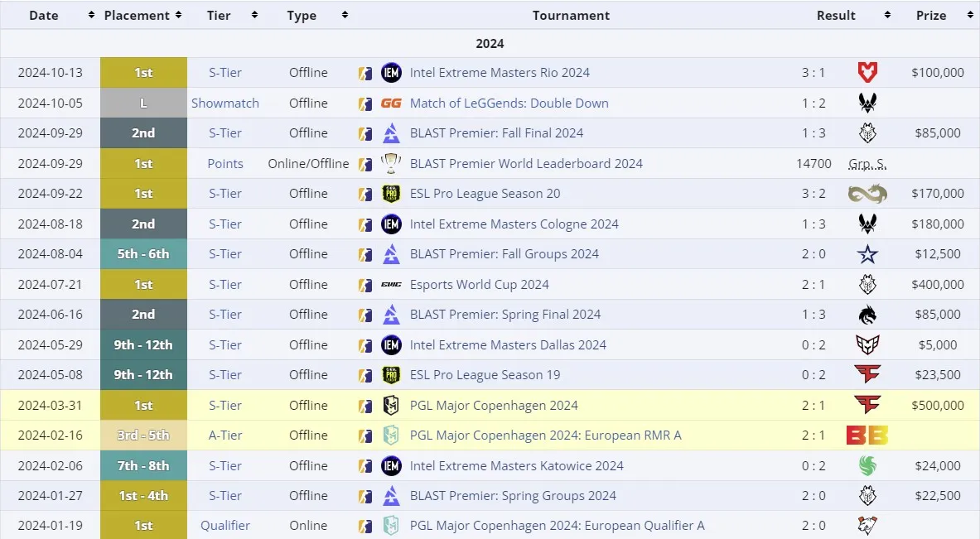
Task: Sort table by Prize column arrows
Action: 970,15
